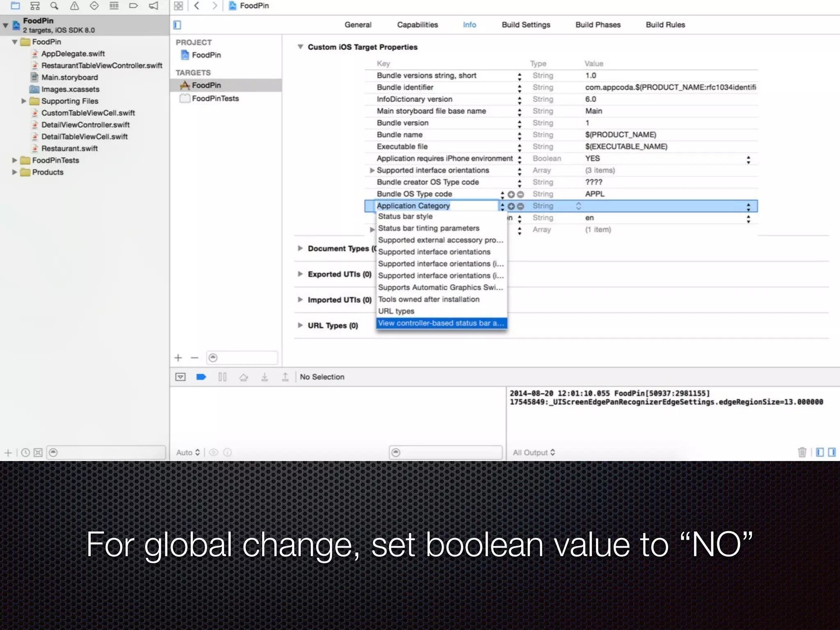Open the Find navigator magnifier icon
This screenshot has height=630, width=840.
54,6
